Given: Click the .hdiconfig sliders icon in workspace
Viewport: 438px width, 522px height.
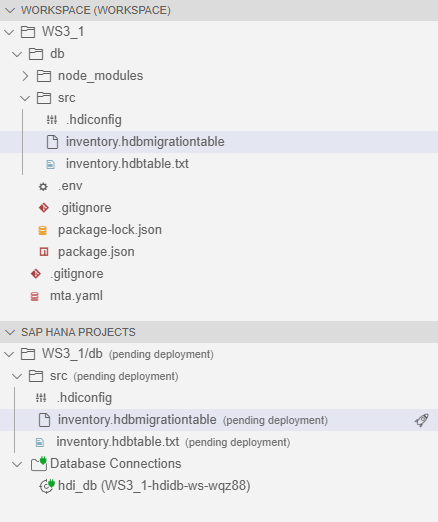Looking at the screenshot, I should (x=52, y=120).
